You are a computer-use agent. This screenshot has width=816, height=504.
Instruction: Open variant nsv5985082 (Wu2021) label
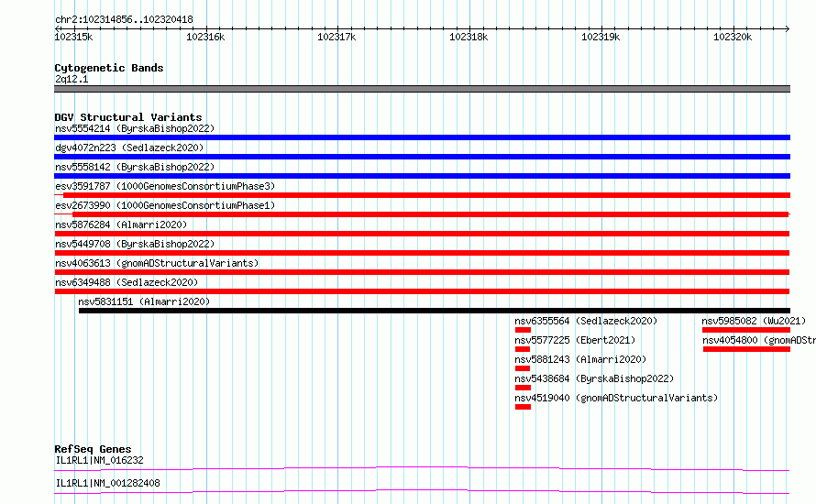click(x=754, y=321)
